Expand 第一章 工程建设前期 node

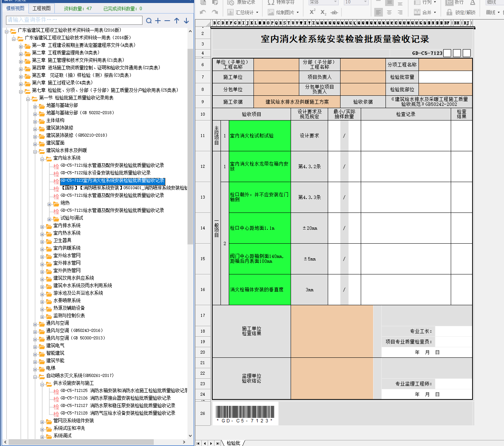coord(21,46)
